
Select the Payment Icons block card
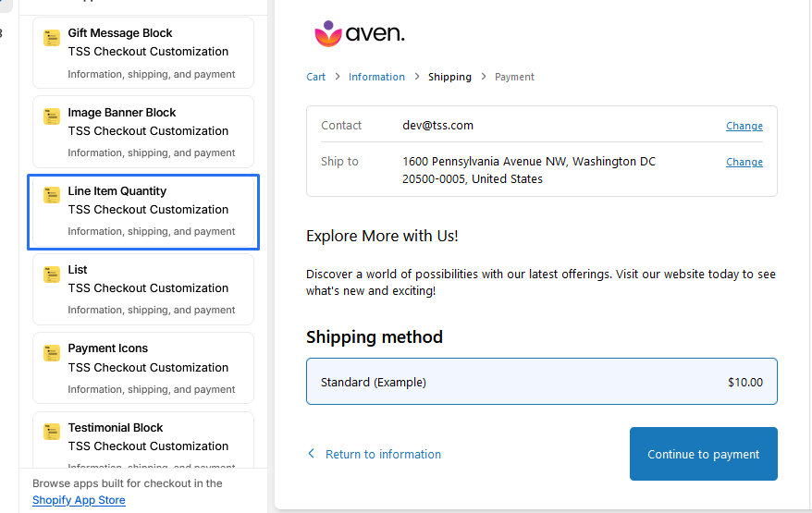[143, 368]
